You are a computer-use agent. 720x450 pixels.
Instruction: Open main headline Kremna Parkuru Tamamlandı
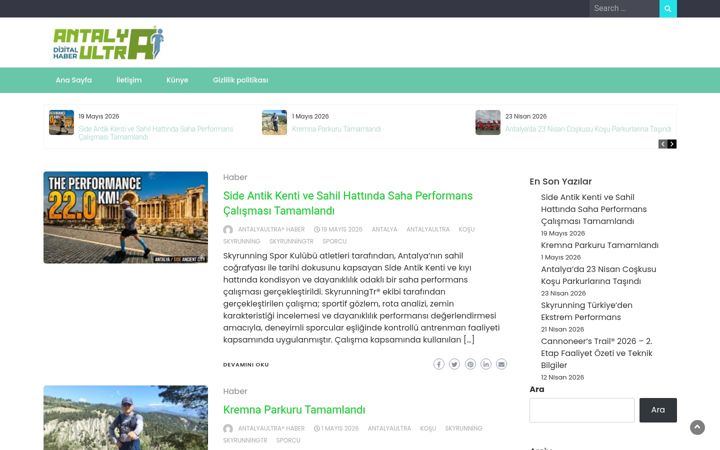pyautogui.click(x=294, y=410)
